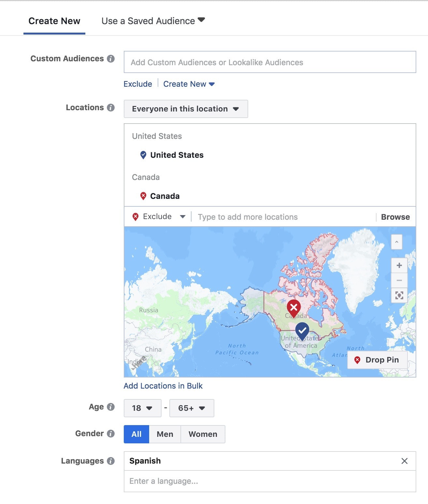Select Men gender option
Image resolution: width=428 pixels, height=504 pixels.
165,434
